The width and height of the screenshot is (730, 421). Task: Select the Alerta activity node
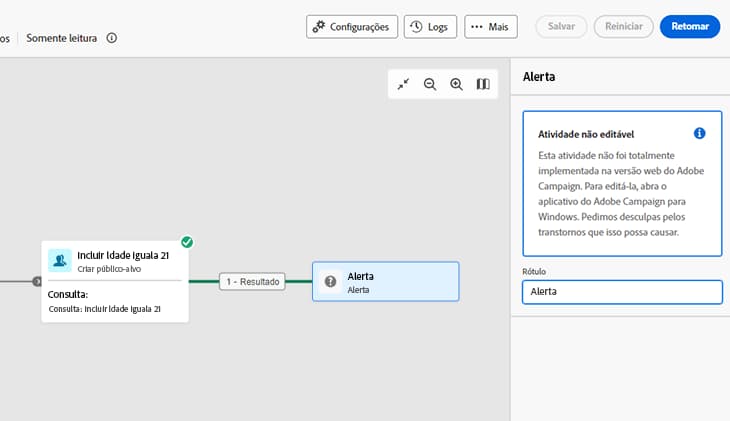385,281
